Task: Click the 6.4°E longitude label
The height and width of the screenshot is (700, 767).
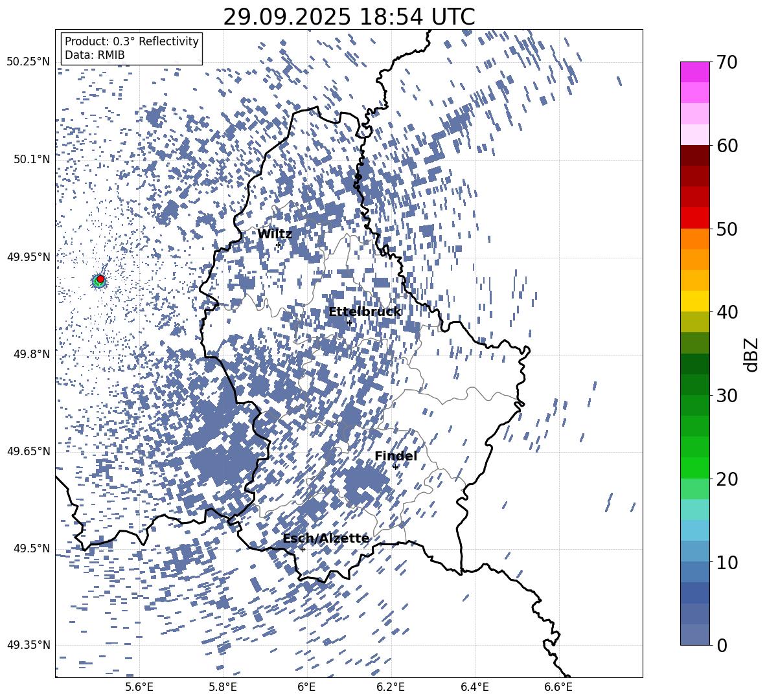Action: tap(474, 687)
